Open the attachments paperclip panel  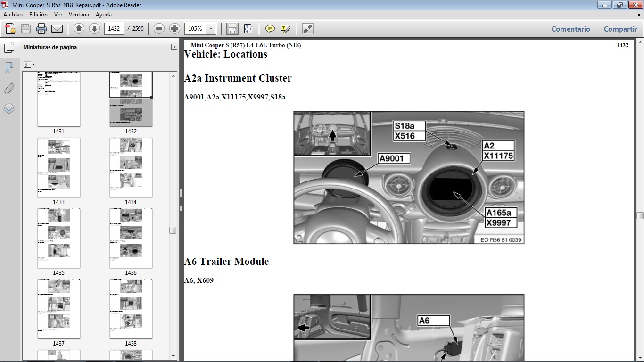coord(9,88)
